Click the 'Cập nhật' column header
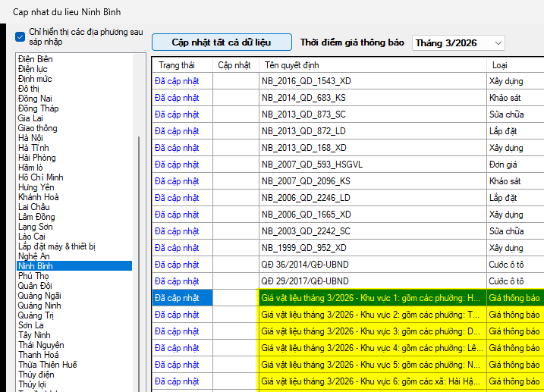Image resolution: width=544 pixels, height=392 pixels. click(234, 65)
